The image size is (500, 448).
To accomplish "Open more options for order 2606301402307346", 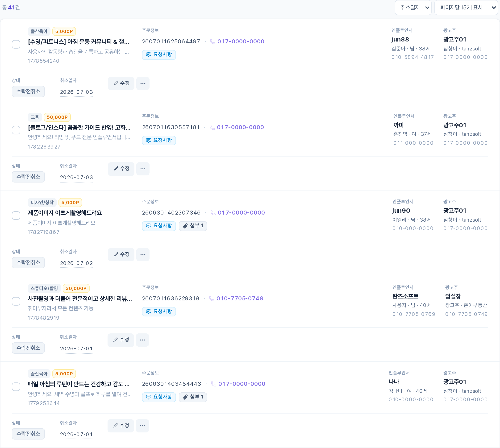I will click(143, 254).
